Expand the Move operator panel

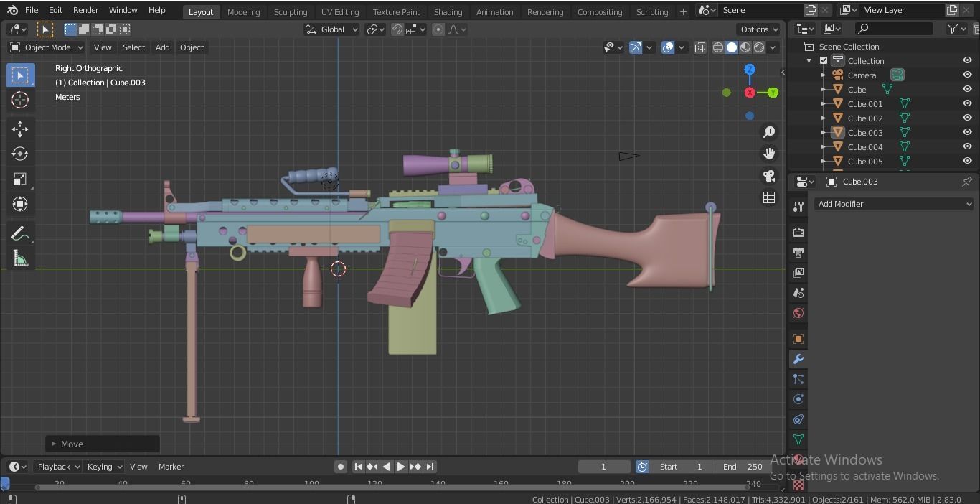tap(53, 444)
